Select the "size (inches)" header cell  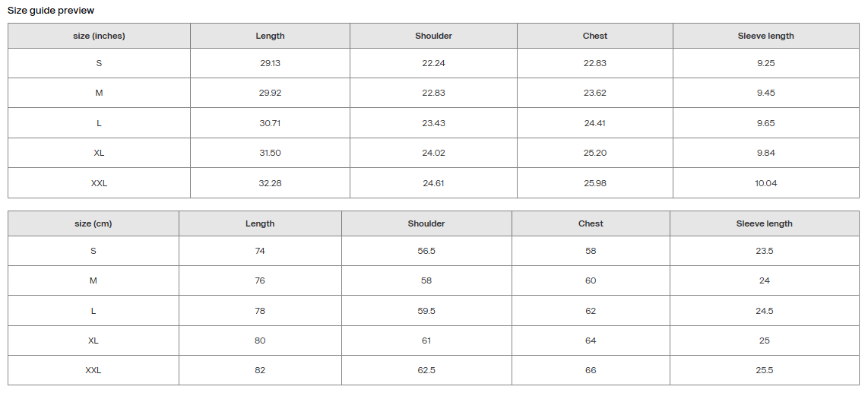(x=99, y=36)
